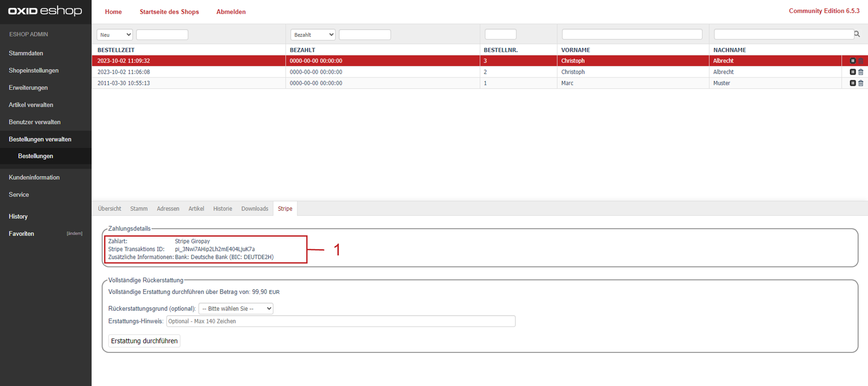Select order from 2011-03-30 10:55:13

[124, 83]
